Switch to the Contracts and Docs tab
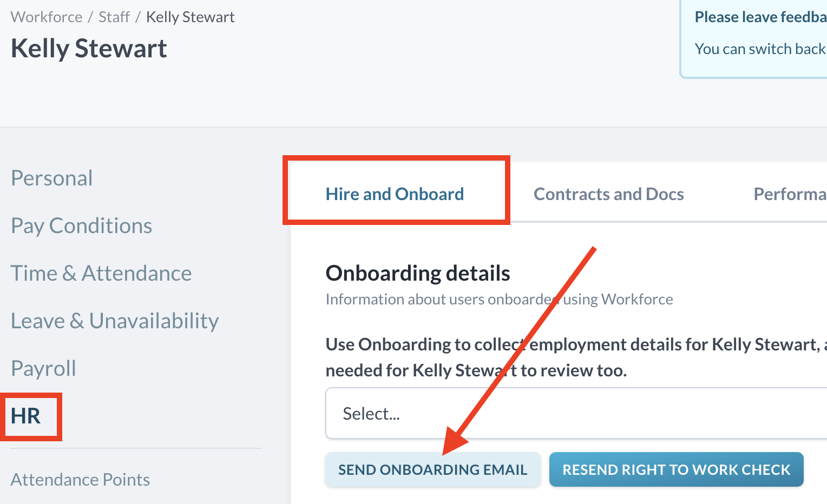The width and height of the screenshot is (827, 504). [x=608, y=194]
